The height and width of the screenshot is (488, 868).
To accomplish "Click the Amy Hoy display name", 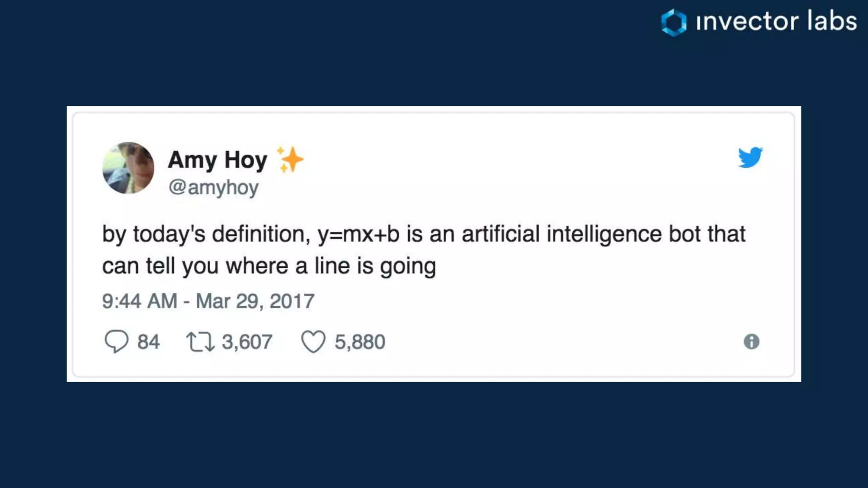I will 217,160.
